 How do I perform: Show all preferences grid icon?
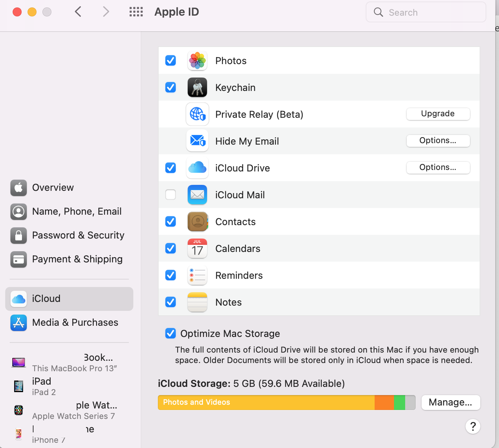(136, 12)
